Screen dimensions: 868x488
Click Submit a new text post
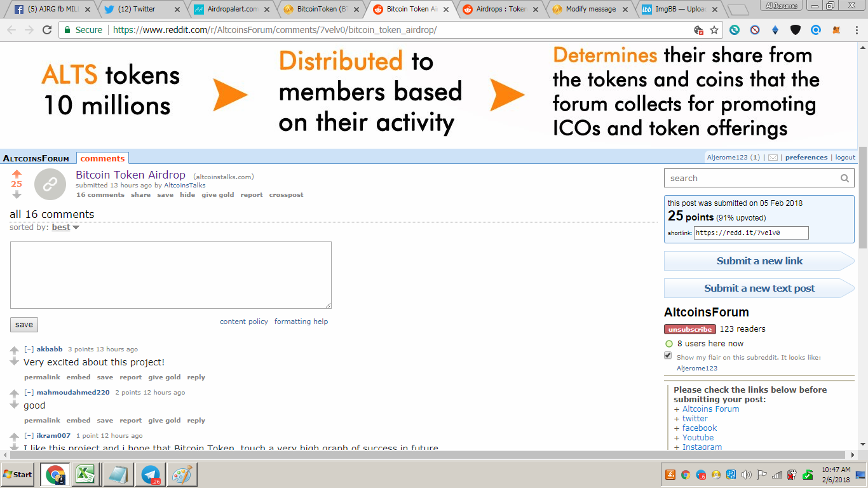coord(759,288)
